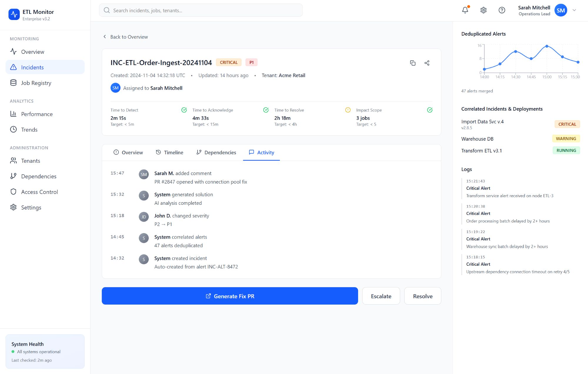
Task: Click the 15:30 endpoint on alerts chart
Action: (578, 62)
